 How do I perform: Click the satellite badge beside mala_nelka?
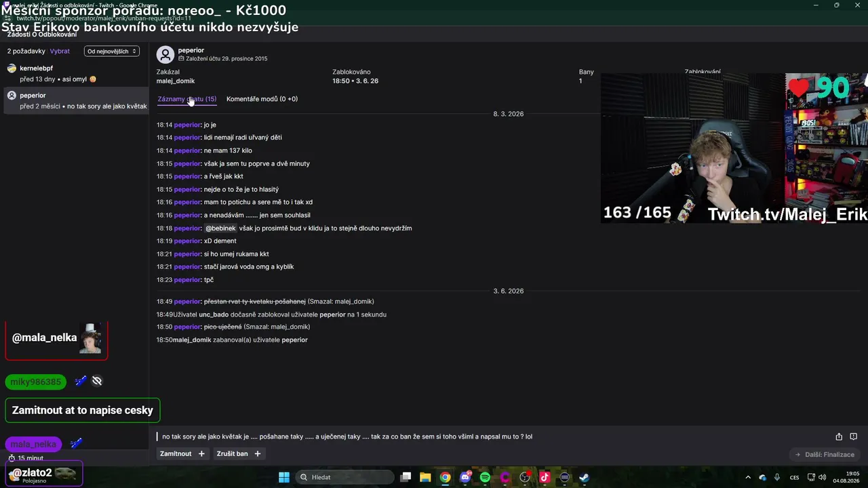76,443
